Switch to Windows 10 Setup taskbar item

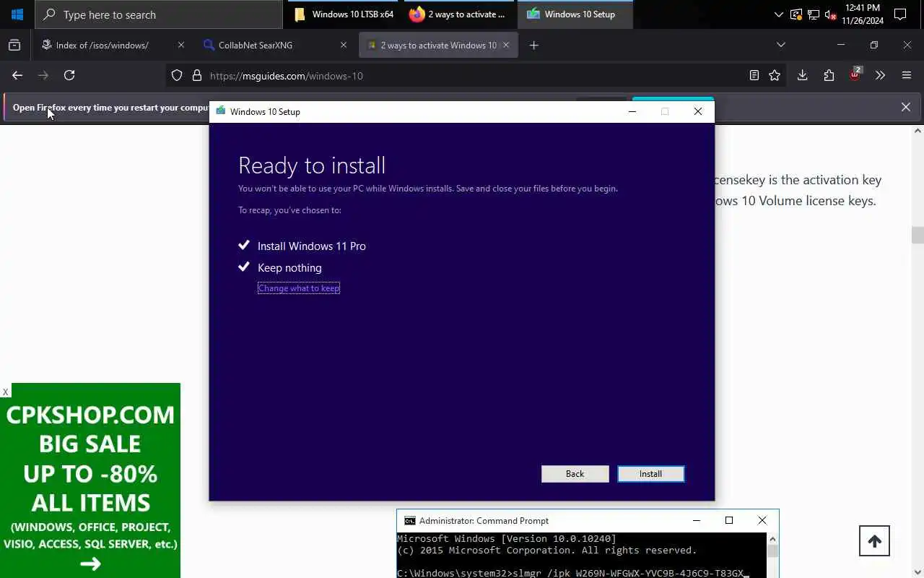point(575,14)
